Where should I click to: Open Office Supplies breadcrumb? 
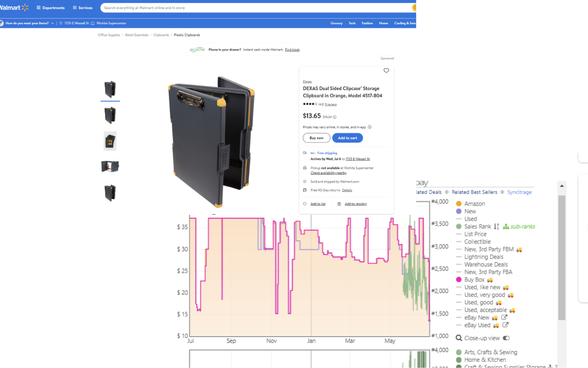pos(109,35)
